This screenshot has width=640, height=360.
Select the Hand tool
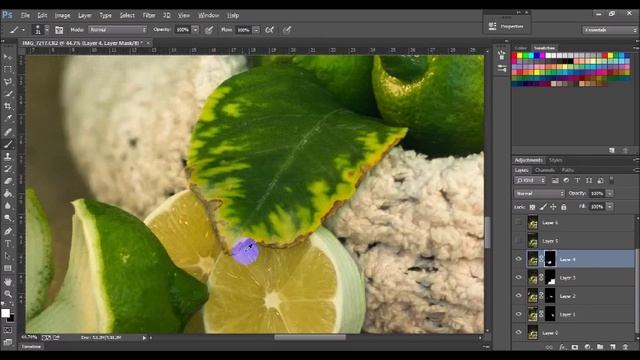click(8, 282)
